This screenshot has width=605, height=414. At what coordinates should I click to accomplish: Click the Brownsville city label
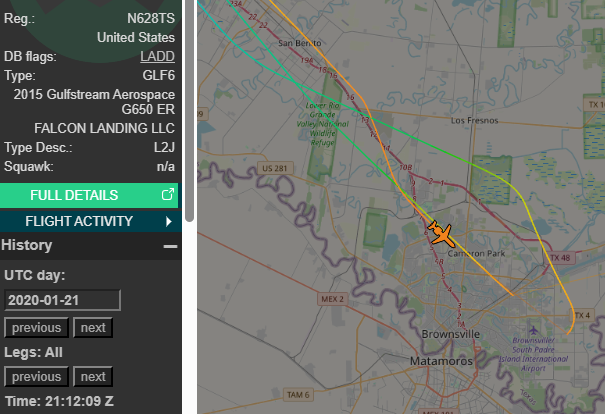coord(451,334)
